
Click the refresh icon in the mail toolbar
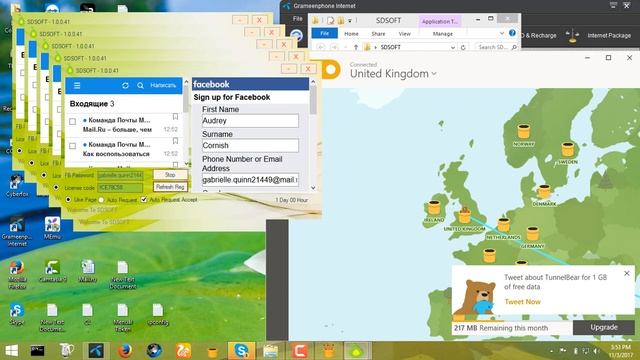[125, 85]
